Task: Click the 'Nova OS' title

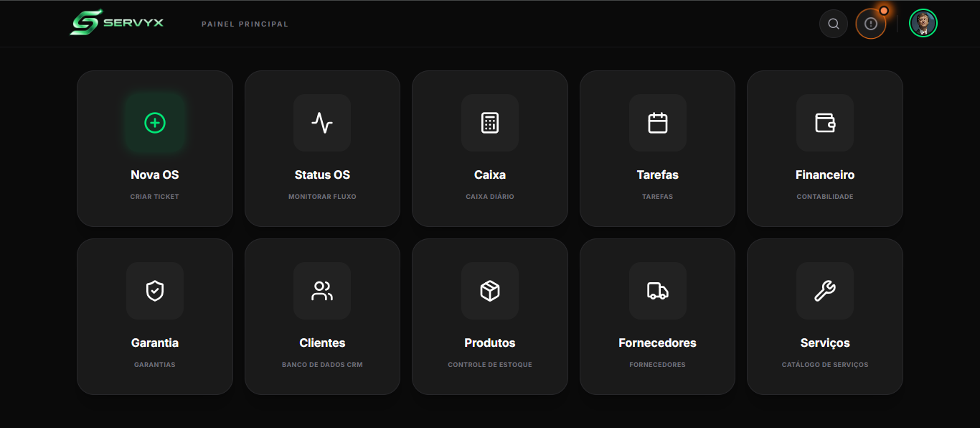Action: (155, 175)
